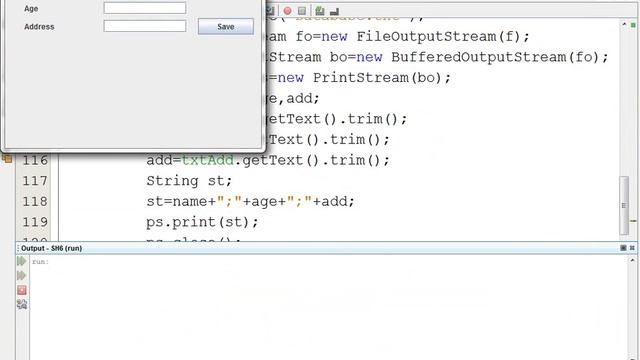
Task: Select the Output - SH6 (run) tab
Action: point(51,248)
